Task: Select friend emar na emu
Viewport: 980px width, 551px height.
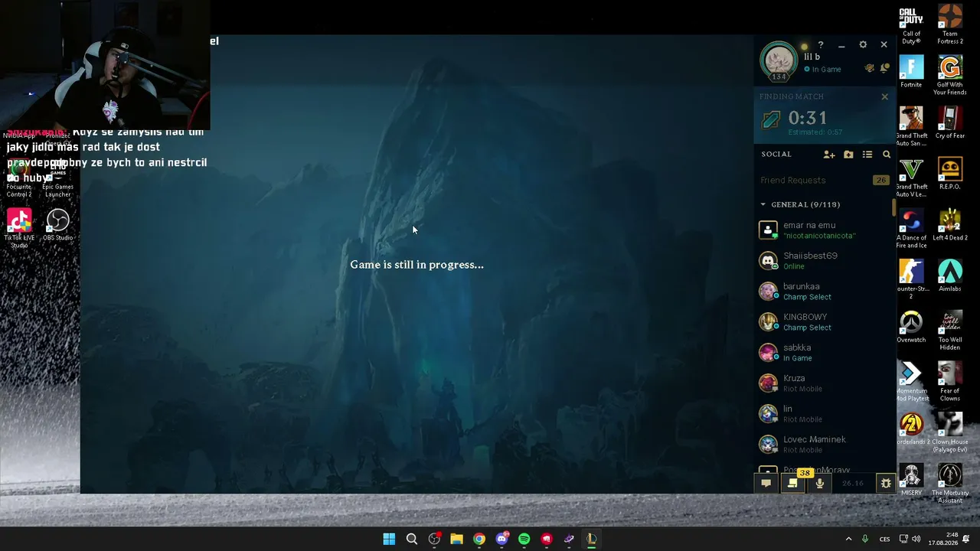Action: [824, 230]
